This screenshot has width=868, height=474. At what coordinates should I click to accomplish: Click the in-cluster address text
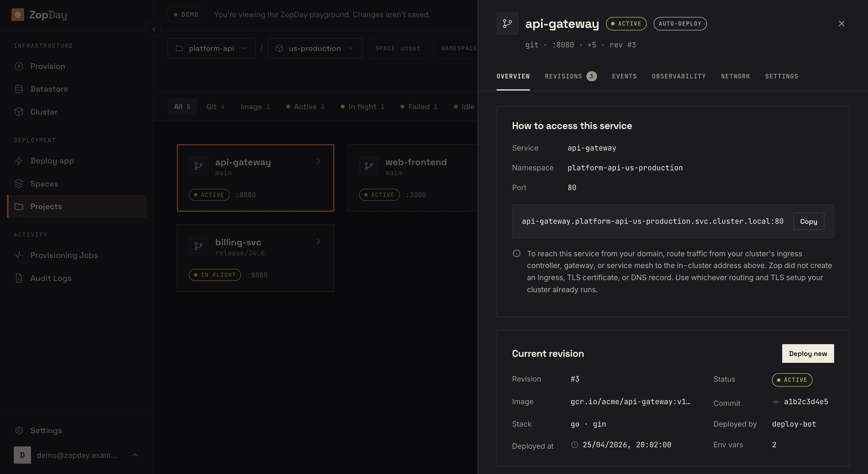(653, 221)
